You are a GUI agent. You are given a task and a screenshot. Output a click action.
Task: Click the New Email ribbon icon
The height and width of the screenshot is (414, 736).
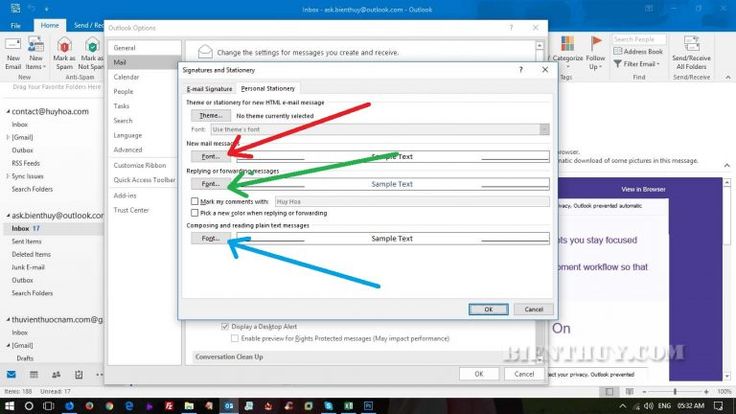13,45
